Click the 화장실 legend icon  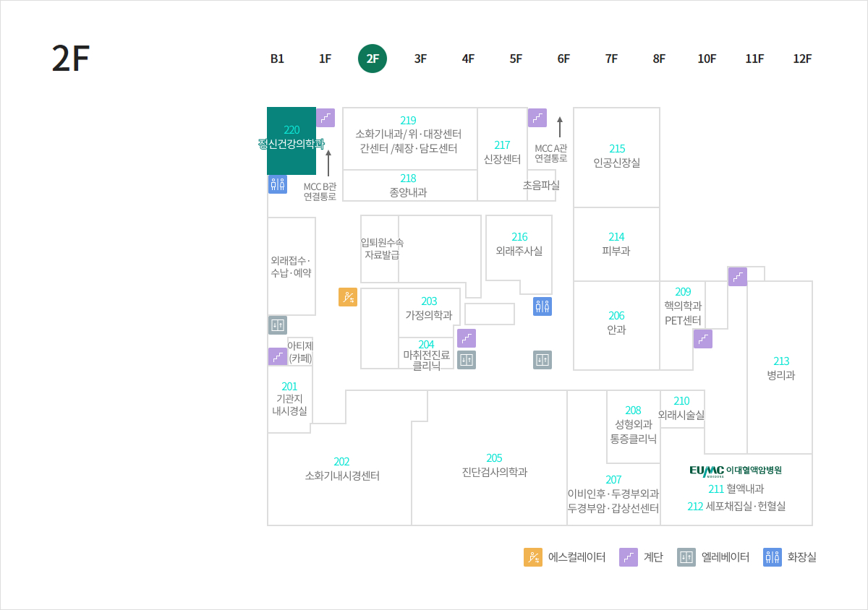773,557
